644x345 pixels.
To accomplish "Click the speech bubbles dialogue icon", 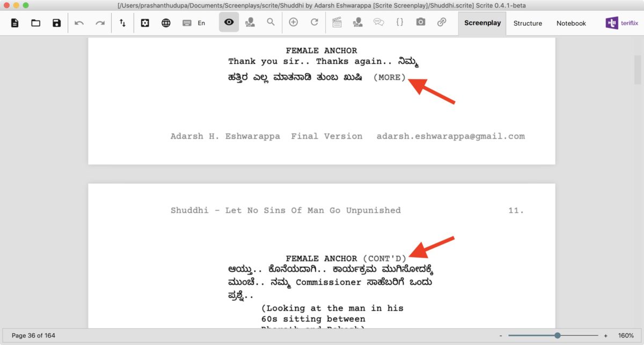I will pyautogui.click(x=379, y=23).
